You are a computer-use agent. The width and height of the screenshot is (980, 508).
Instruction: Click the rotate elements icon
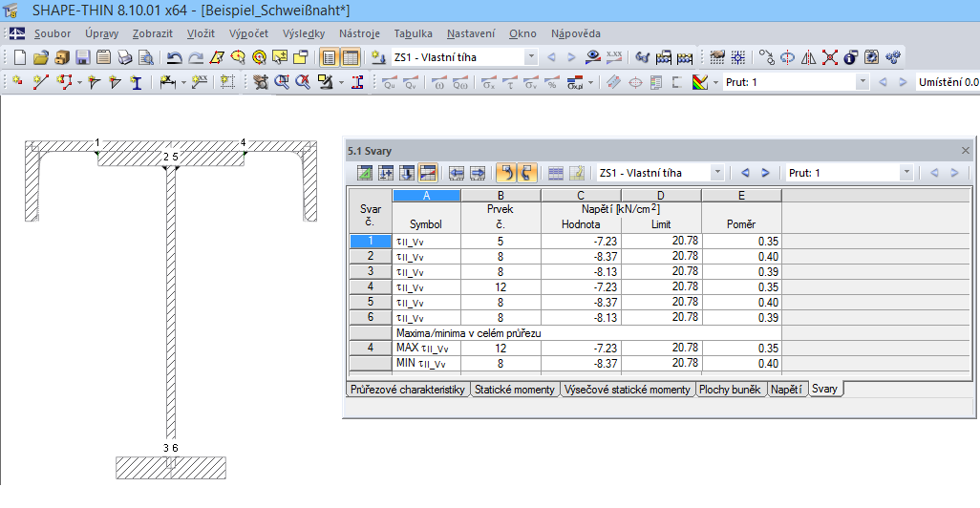[x=787, y=57]
